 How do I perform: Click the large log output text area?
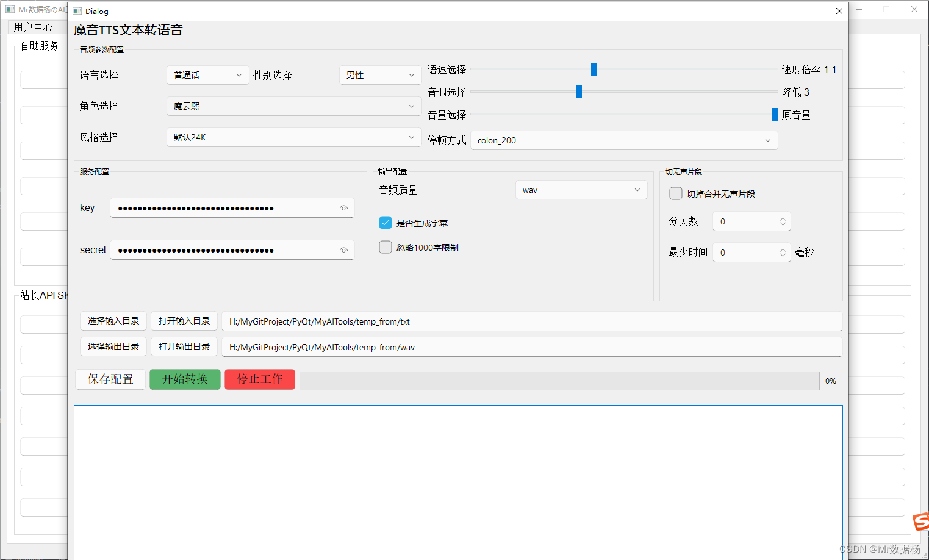(458, 482)
